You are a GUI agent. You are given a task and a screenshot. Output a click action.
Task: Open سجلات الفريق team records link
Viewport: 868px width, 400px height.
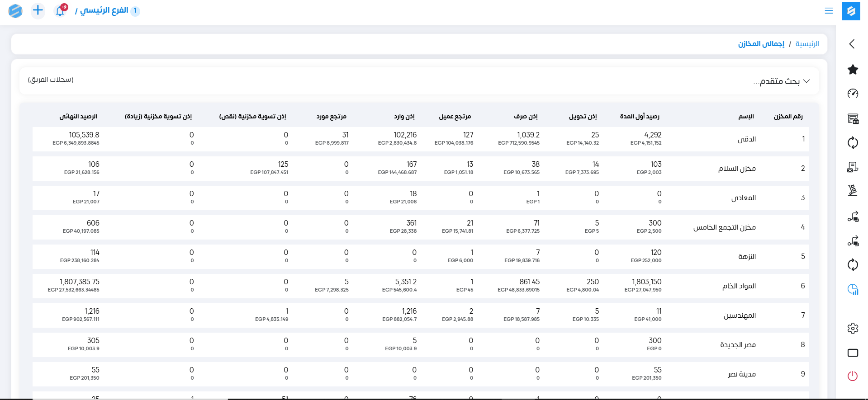tap(51, 80)
